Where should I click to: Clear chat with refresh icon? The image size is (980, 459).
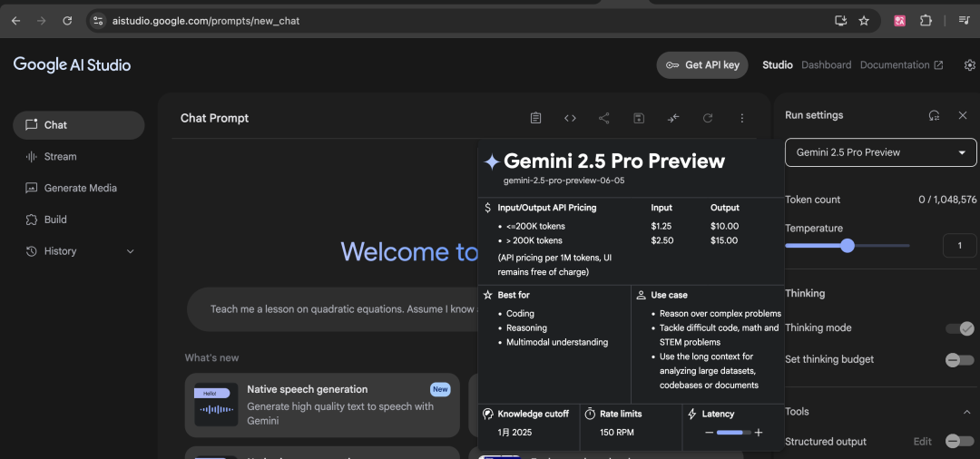pyautogui.click(x=708, y=118)
